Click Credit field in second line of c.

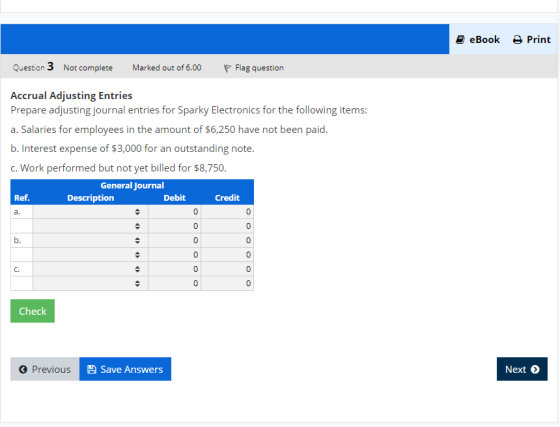tap(227, 283)
